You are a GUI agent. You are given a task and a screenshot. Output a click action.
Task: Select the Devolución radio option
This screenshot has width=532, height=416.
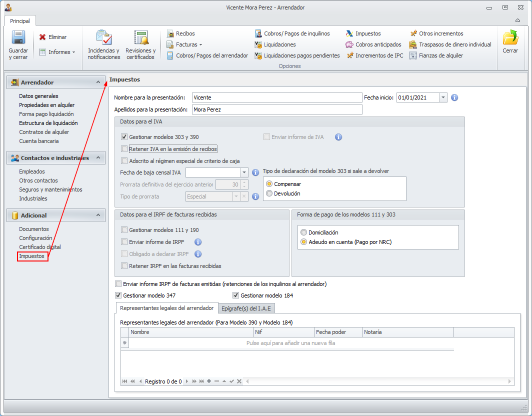(269, 193)
